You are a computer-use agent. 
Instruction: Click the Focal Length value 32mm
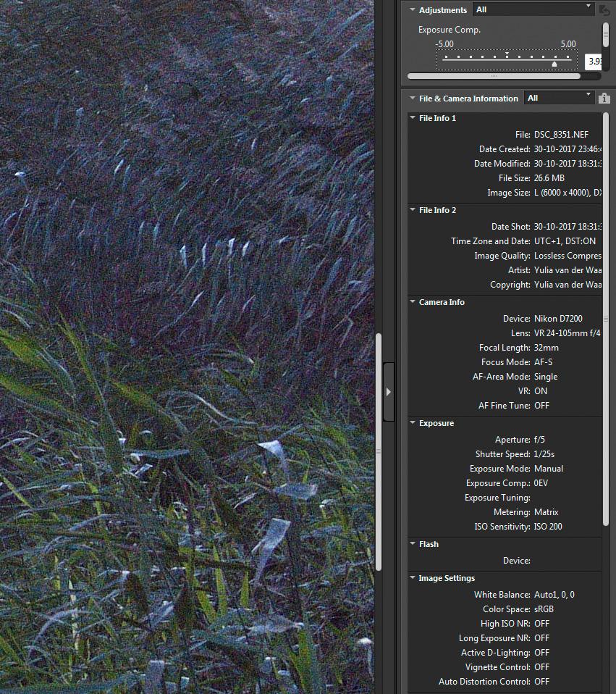tap(546, 348)
